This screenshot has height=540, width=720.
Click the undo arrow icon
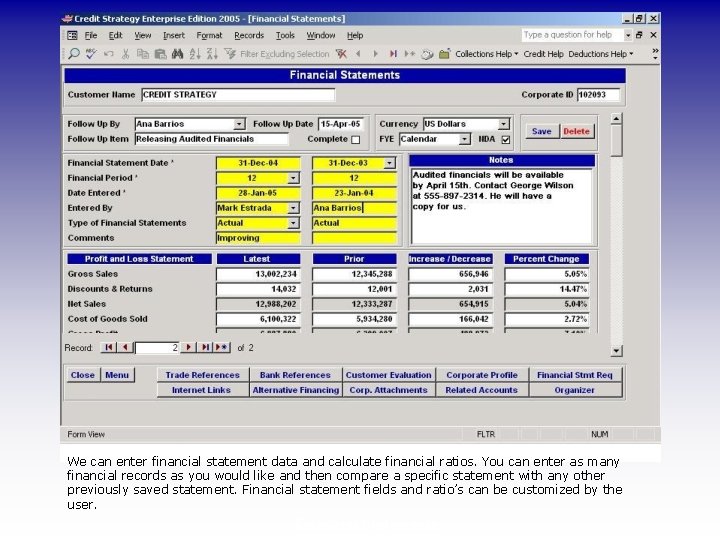click(x=108, y=54)
